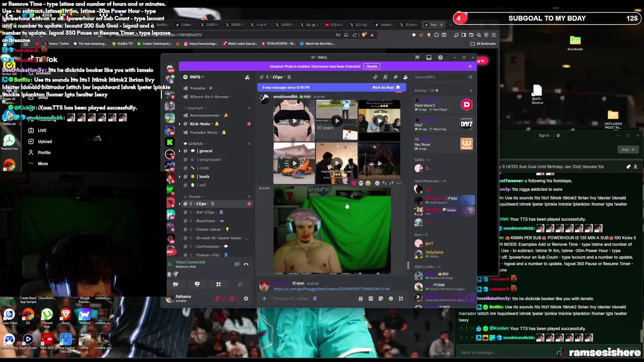Open NBA 2K26 desktop shortcut
The height and width of the screenshot is (362, 644).
click(x=47, y=341)
